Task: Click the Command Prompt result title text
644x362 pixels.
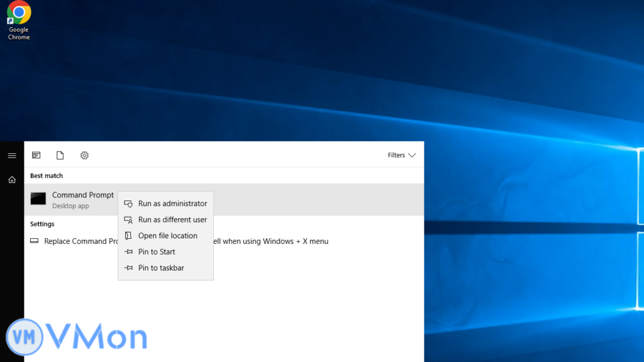Action: (x=83, y=195)
